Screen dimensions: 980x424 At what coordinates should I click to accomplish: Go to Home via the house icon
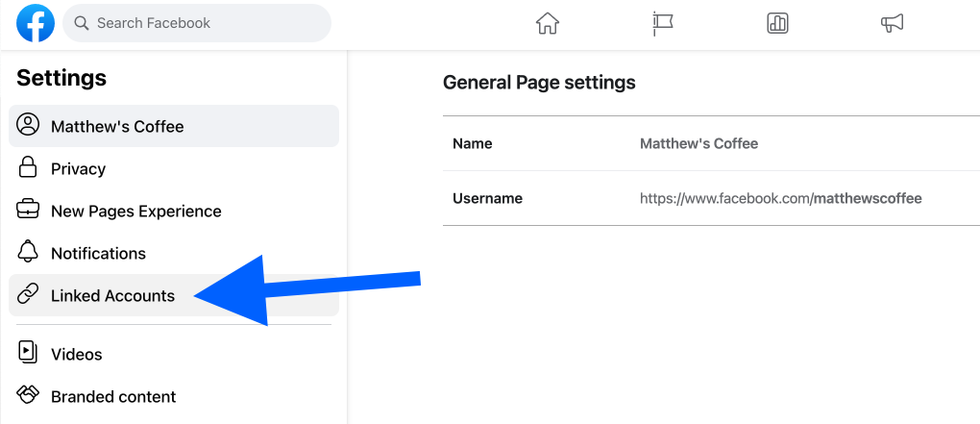click(548, 24)
